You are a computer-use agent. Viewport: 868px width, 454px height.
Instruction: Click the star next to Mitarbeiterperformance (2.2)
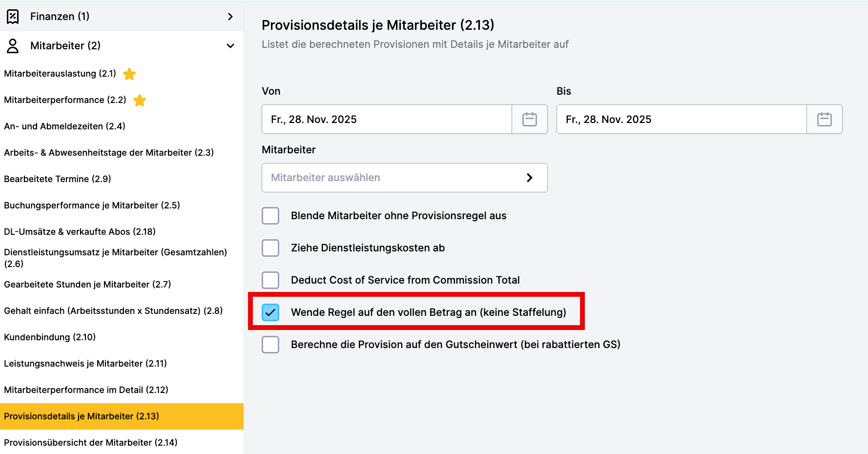pyautogui.click(x=140, y=101)
